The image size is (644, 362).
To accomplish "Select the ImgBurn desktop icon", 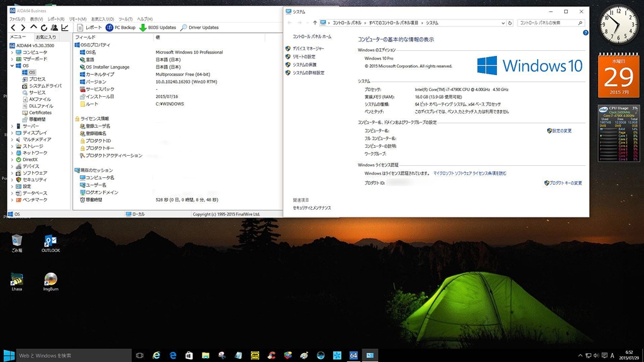I will click(50, 282).
